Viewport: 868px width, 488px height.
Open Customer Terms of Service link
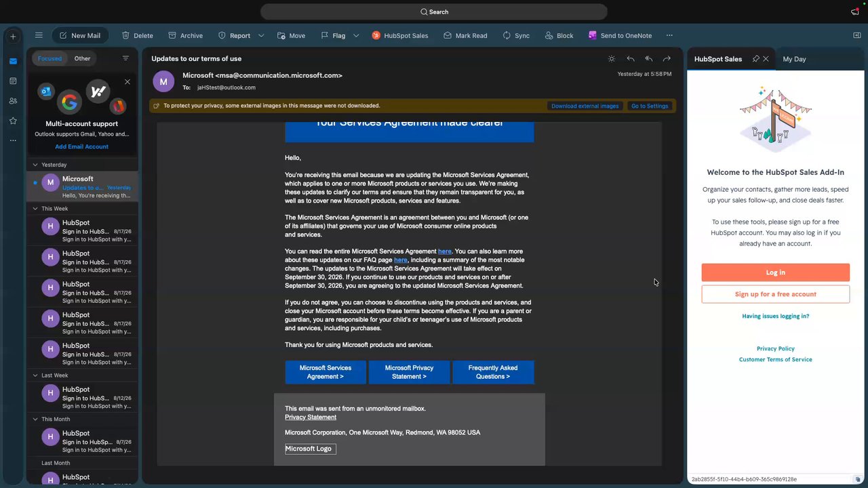click(x=775, y=359)
